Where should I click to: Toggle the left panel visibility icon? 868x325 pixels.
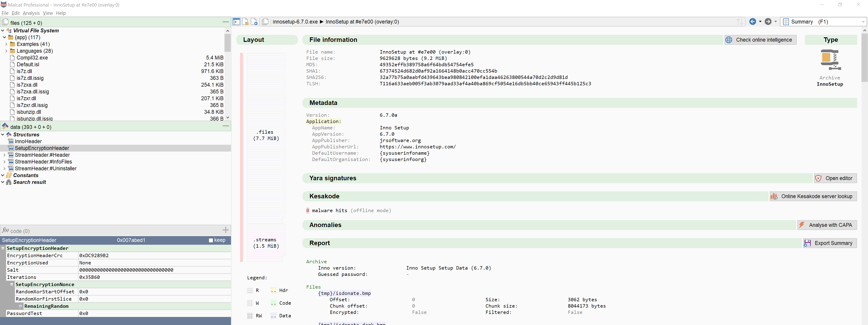tap(236, 21)
